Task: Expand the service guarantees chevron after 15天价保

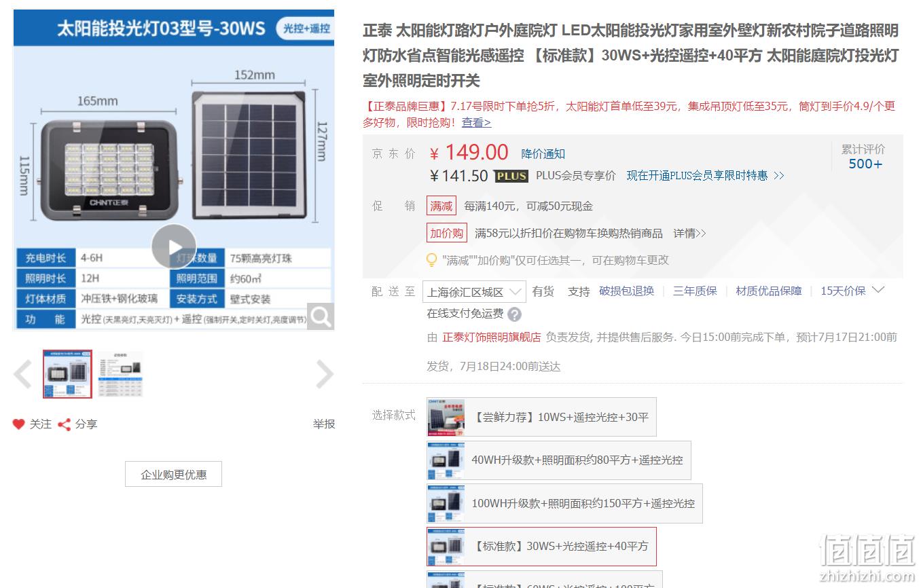Action: tap(878, 290)
